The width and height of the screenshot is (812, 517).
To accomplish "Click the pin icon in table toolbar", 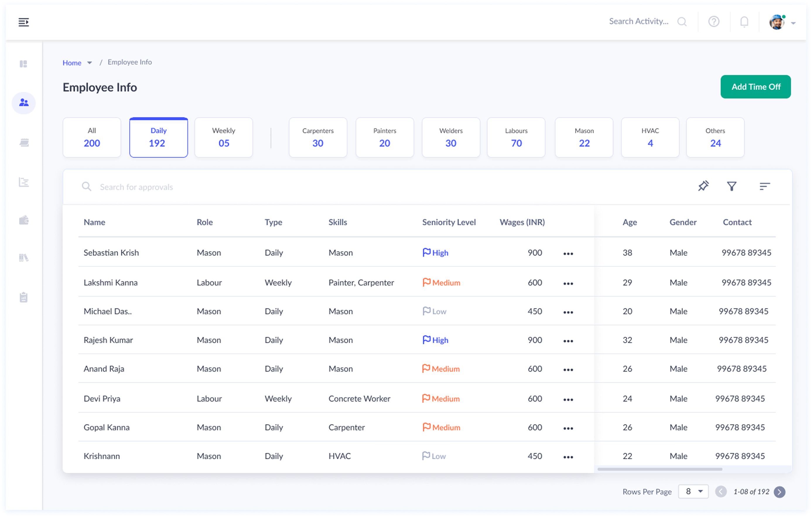I will (x=703, y=186).
